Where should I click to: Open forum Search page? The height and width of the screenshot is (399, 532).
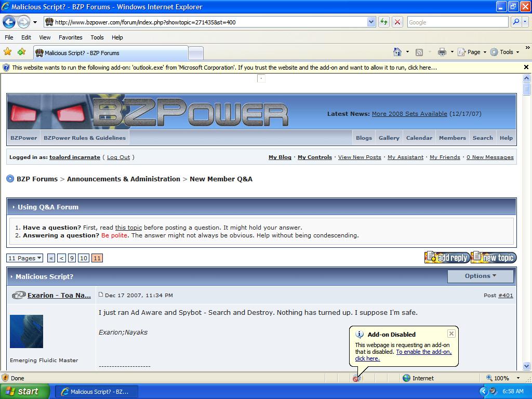(483, 138)
